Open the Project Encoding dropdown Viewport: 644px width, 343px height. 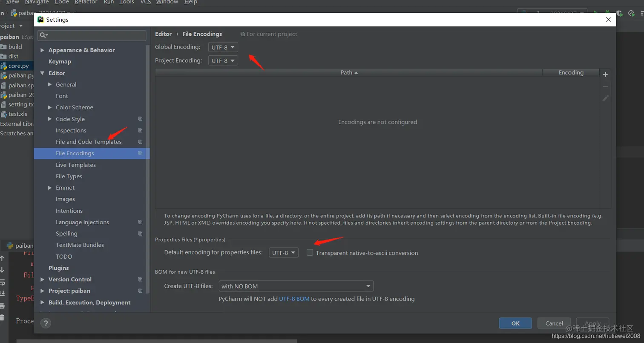coord(223,60)
